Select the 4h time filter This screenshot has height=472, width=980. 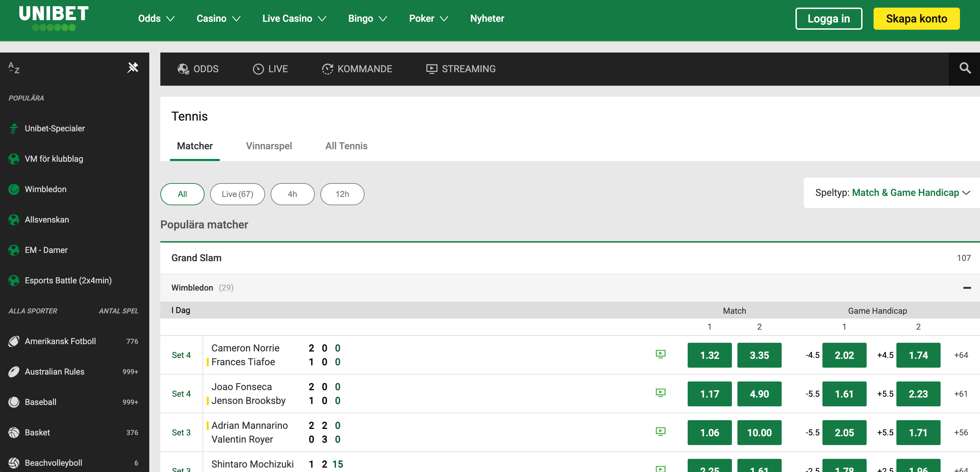coord(292,194)
